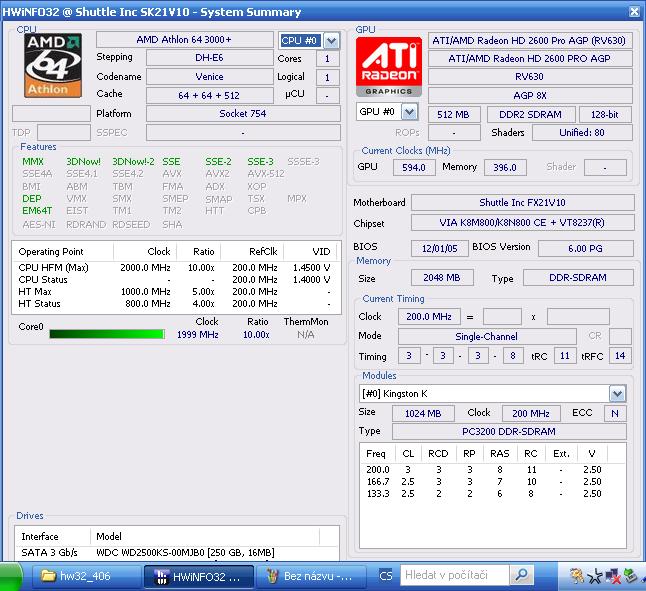Click the network disconnected tray icon

(x=613, y=576)
